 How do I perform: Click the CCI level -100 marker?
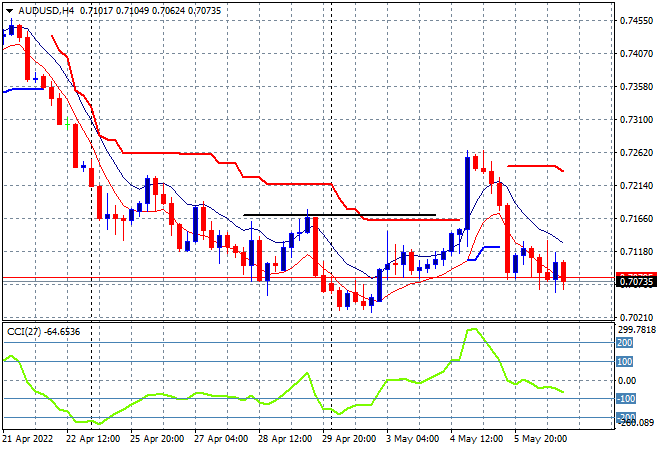(626, 399)
